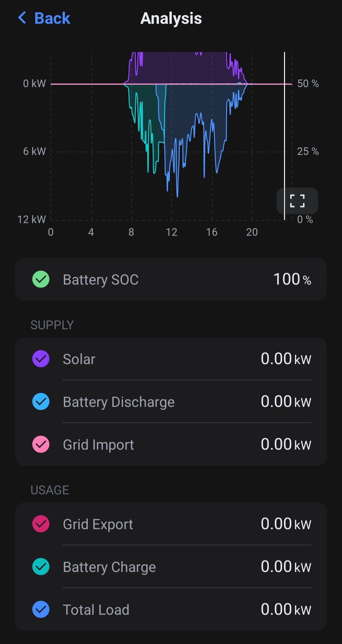Select the Grid Import row label
The image size is (342, 644).
(x=98, y=445)
